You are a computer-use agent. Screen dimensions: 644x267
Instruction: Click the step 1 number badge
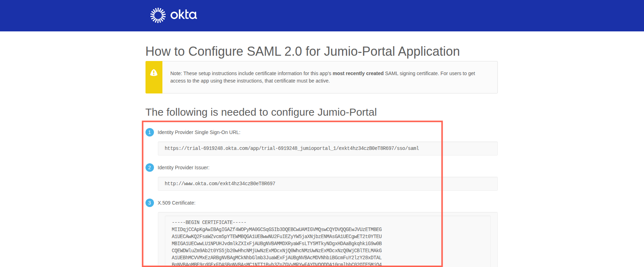pyautogui.click(x=150, y=132)
